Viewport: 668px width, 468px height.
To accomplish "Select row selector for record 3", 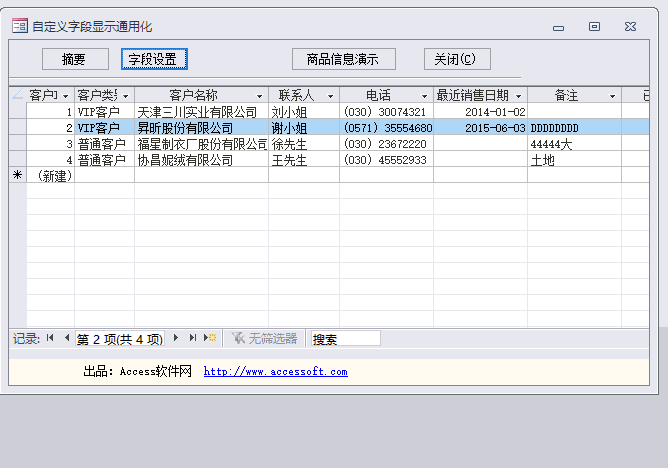I will (x=17, y=143).
